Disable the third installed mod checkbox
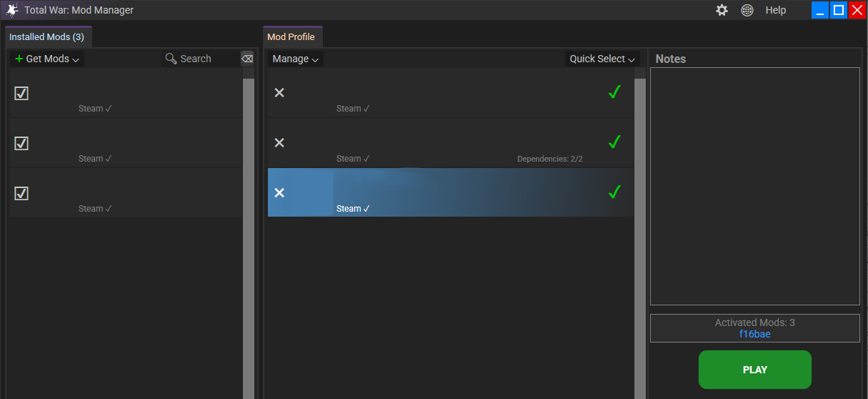 tap(21, 194)
